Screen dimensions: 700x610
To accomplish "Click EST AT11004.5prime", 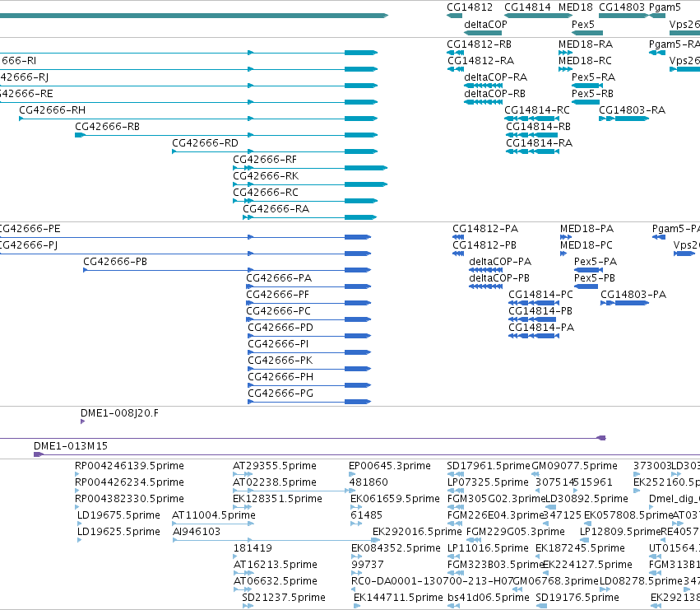I will 214,515.
